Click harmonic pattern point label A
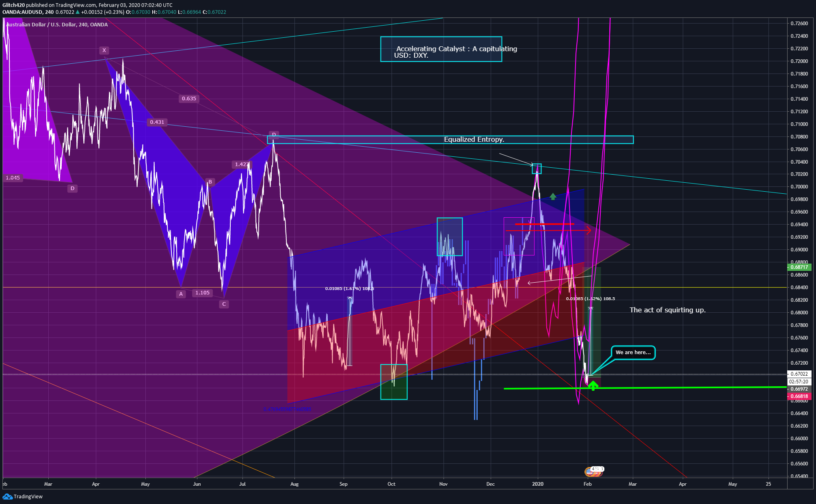816x504 pixels. 181,294
